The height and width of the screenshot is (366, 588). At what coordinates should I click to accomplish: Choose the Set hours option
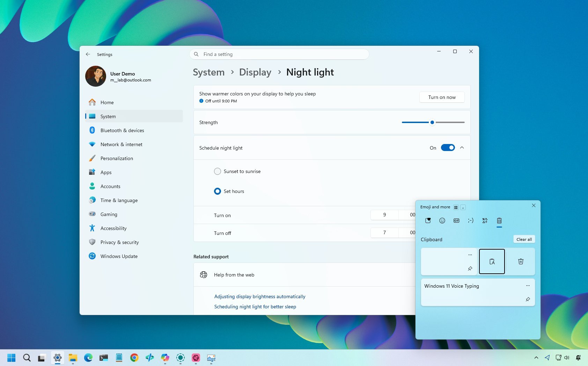217,191
